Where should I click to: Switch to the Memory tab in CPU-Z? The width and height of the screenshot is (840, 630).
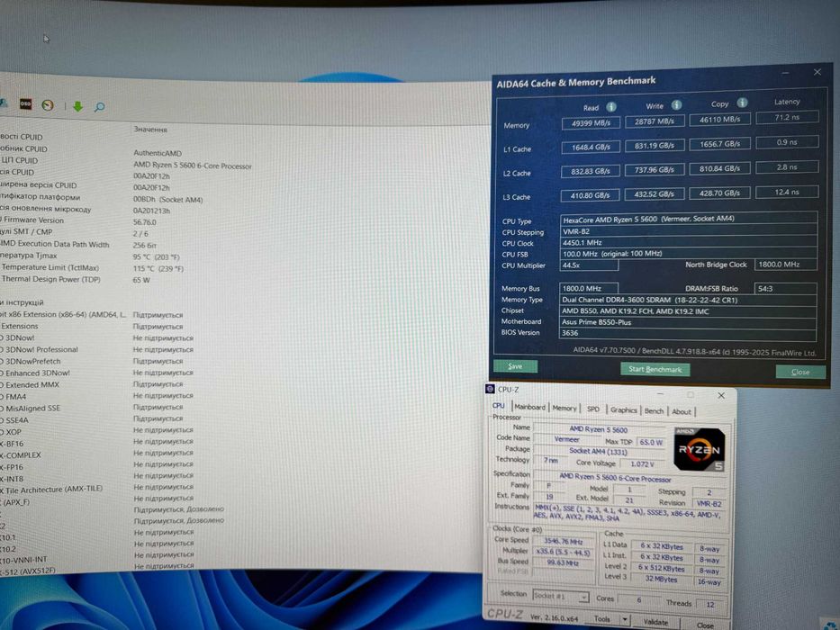point(565,409)
